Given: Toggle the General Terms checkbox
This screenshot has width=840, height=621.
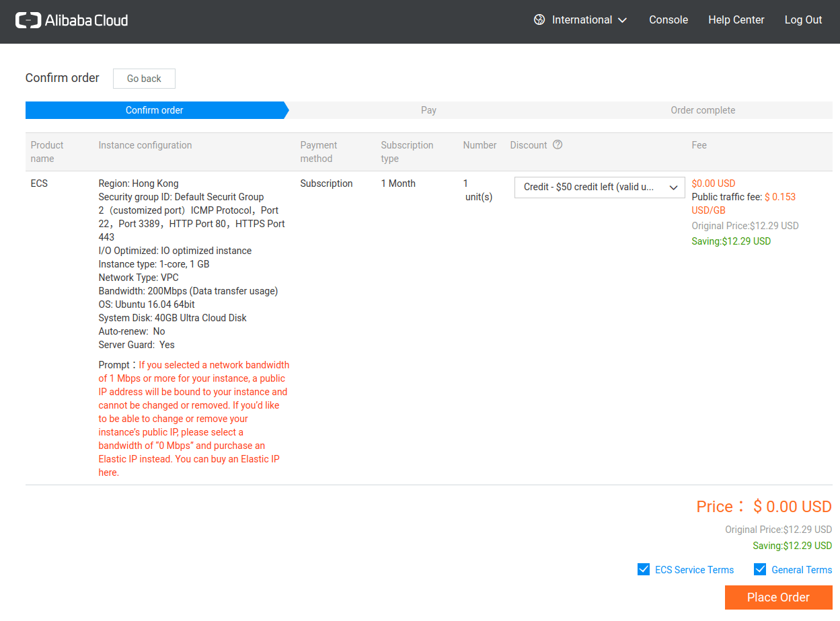Looking at the screenshot, I should pyautogui.click(x=760, y=569).
